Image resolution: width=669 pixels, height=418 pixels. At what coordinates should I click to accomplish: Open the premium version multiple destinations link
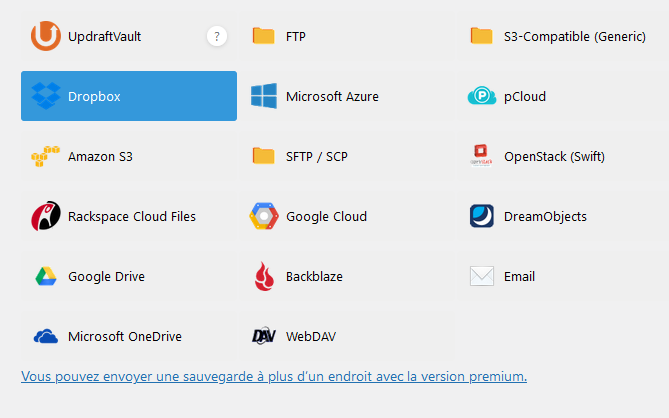(x=274, y=377)
